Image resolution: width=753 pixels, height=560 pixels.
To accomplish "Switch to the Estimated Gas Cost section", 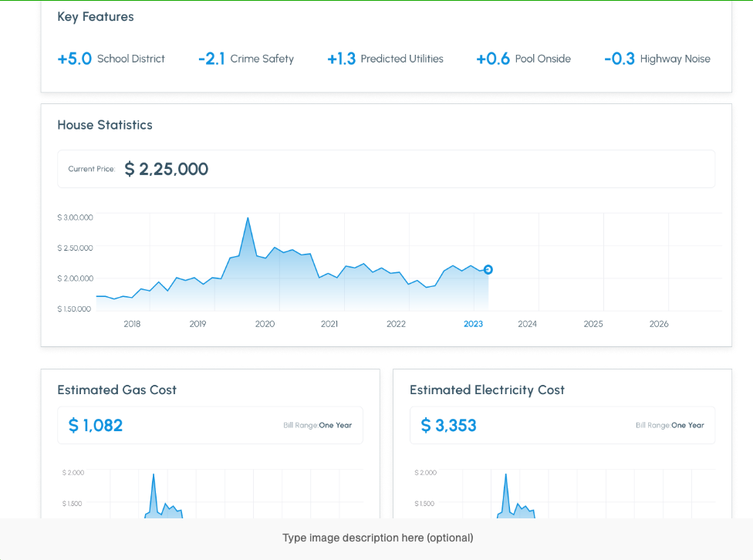I will 116,390.
